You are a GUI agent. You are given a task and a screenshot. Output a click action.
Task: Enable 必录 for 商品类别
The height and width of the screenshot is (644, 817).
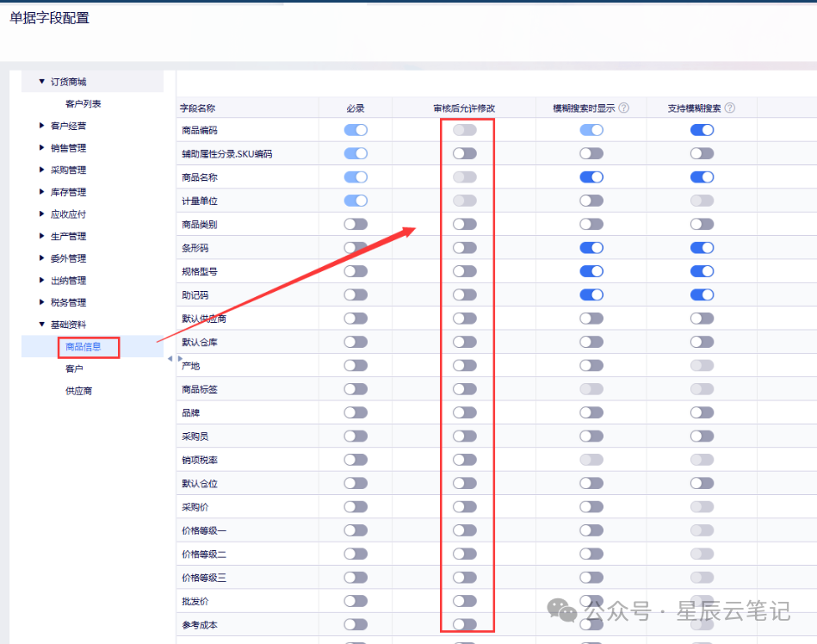click(x=356, y=224)
